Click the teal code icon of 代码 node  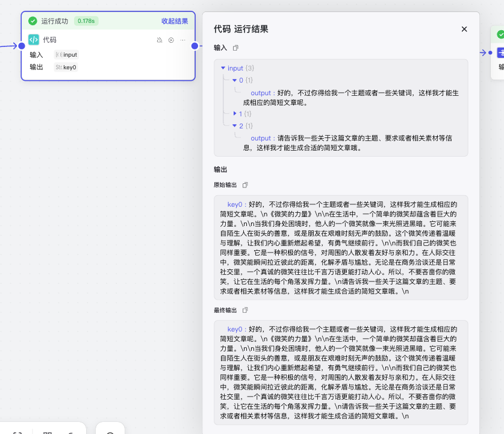(34, 40)
